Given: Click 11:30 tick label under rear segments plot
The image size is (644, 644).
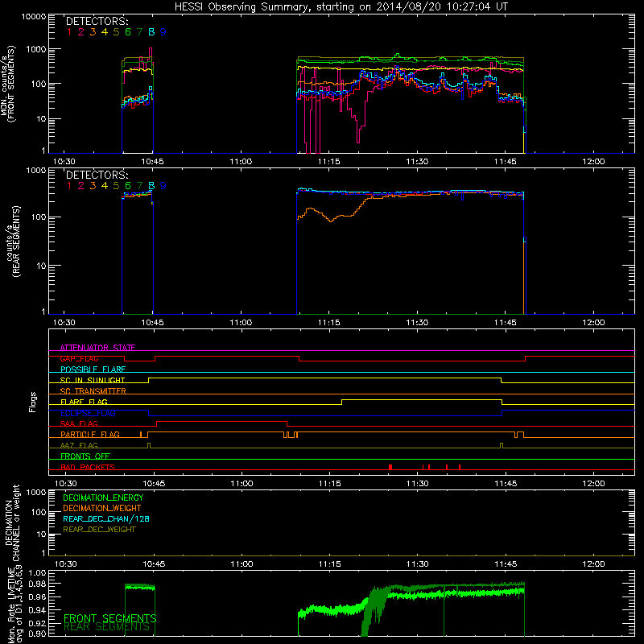Looking at the screenshot, I should pos(417,323).
